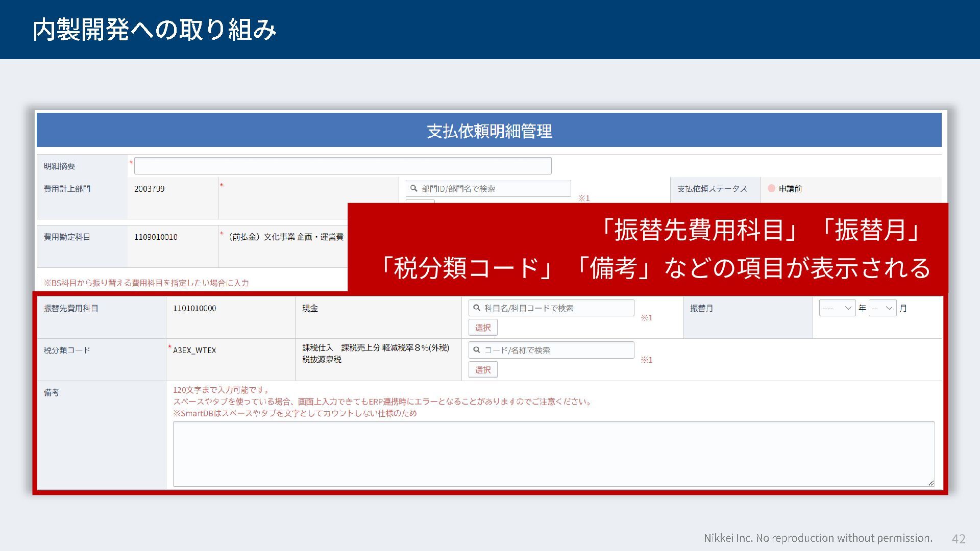Click search icon in 部門ID/部門名 field
Screen dimensions: 980x551
tap(414, 188)
